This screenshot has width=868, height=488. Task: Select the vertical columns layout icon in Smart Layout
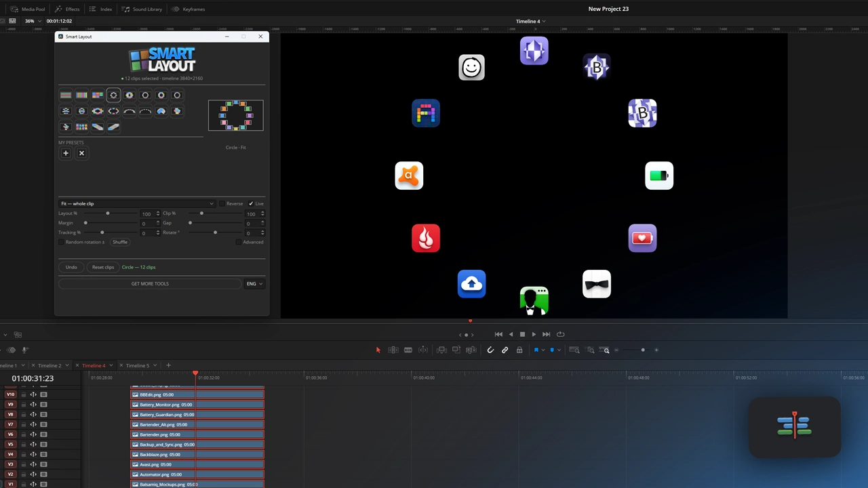[x=81, y=96]
